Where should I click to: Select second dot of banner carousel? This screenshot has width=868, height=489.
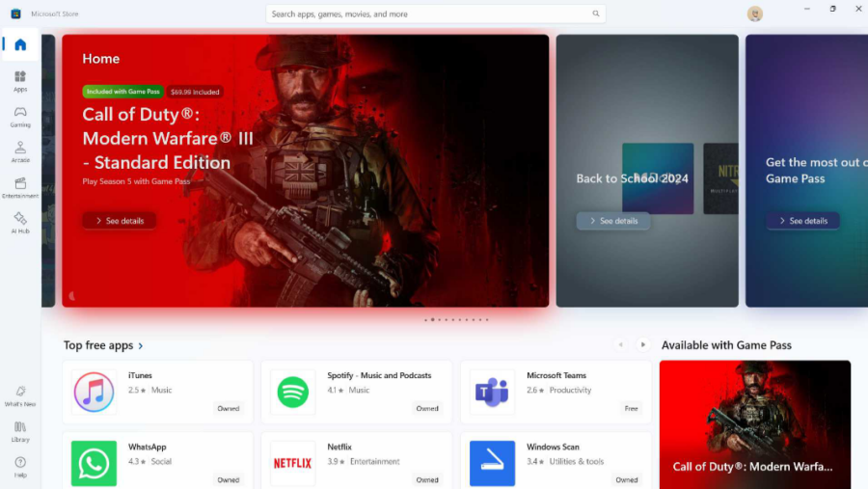tap(432, 319)
